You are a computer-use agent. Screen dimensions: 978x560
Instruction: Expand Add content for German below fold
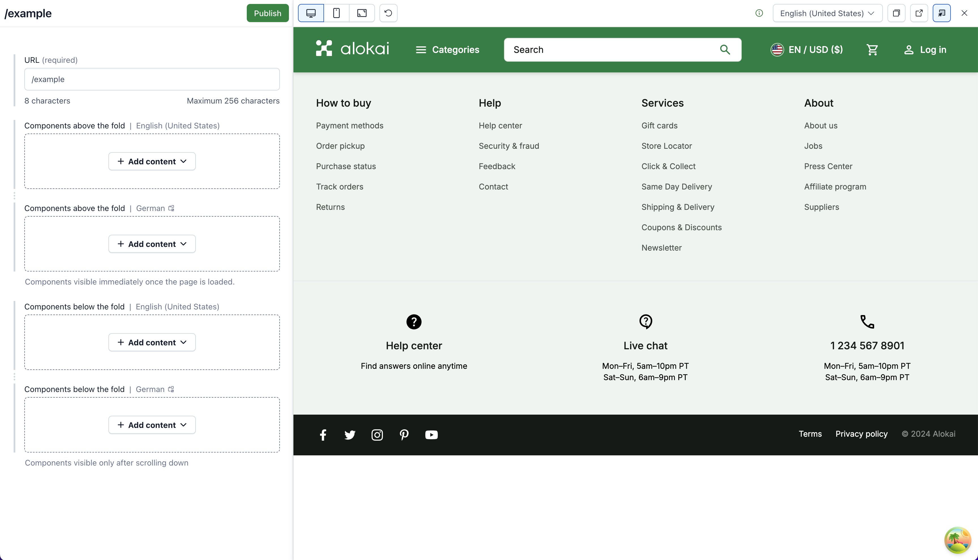[152, 425]
